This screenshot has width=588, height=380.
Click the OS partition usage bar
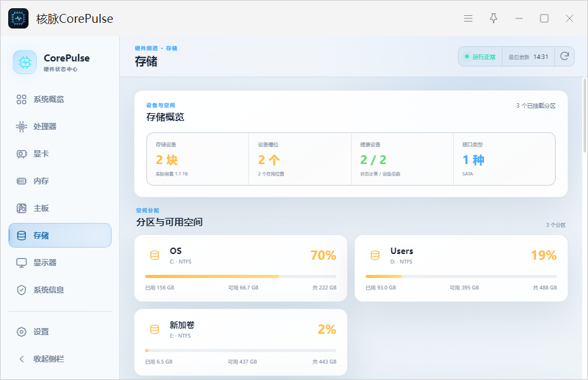tap(241, 277)
